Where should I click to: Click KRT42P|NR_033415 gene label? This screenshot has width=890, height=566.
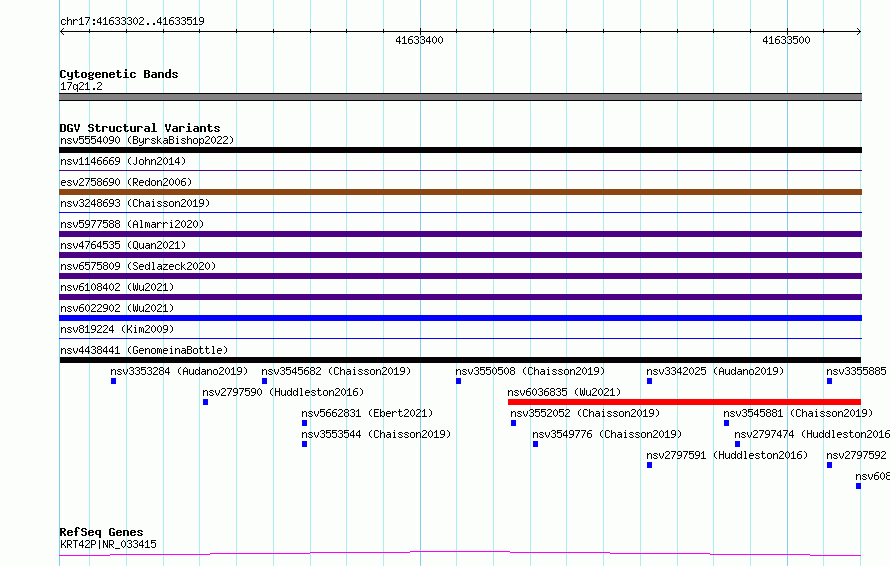coord(108,544)
